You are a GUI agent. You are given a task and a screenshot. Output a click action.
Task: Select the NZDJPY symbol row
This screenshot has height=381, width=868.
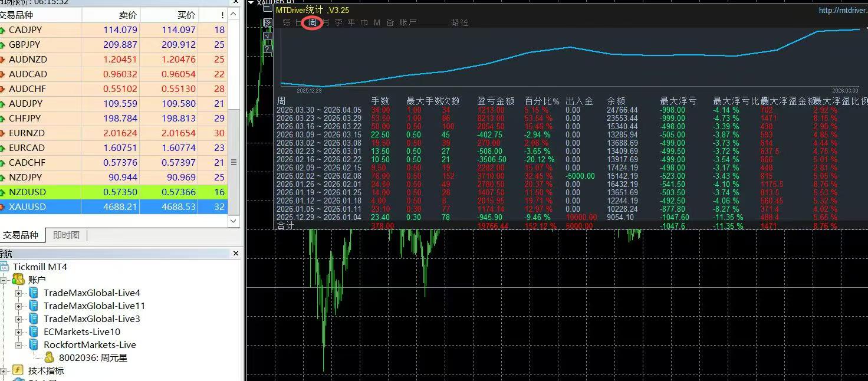click(114, 178)
